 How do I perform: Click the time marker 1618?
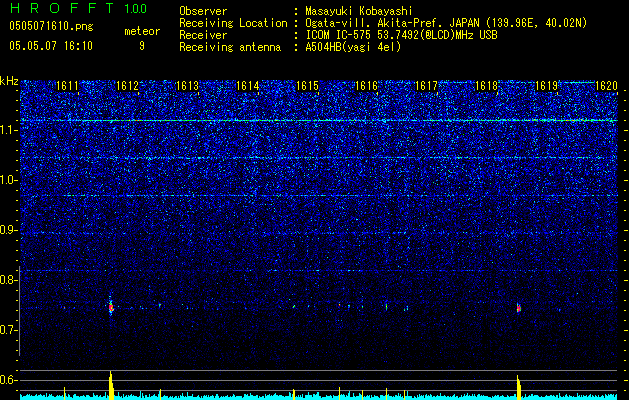pos(486,86)
